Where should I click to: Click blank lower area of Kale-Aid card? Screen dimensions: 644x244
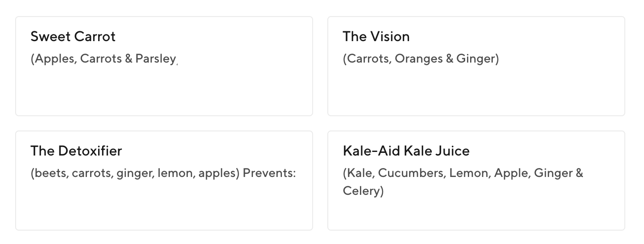pyautogui.click(x=476, y=215)
